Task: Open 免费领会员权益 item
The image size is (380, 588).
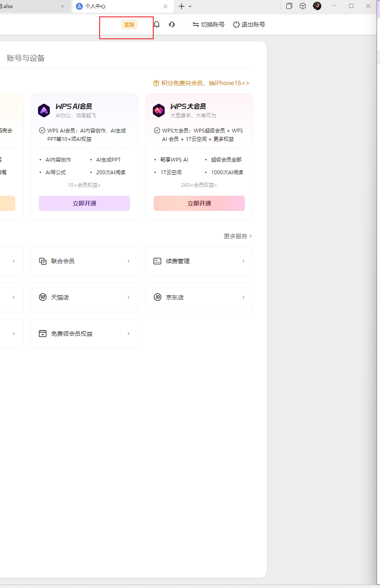Action: tap(84, 334)
